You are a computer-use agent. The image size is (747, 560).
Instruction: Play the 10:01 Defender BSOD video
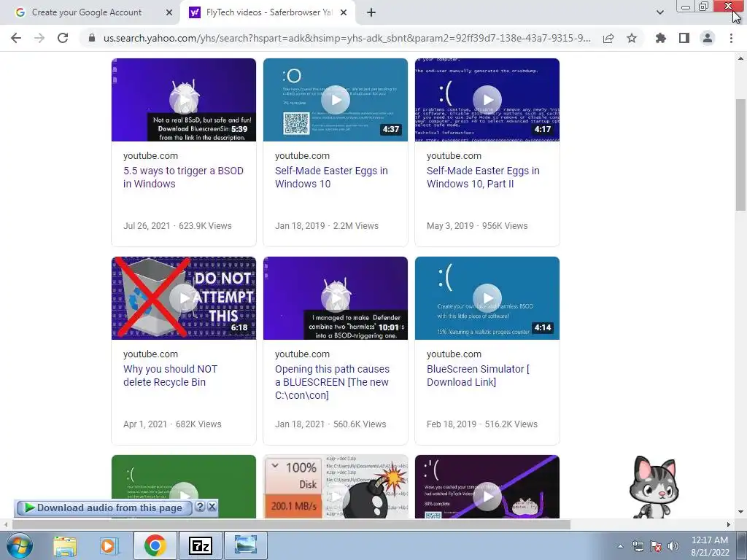click(x=336, y=298)
